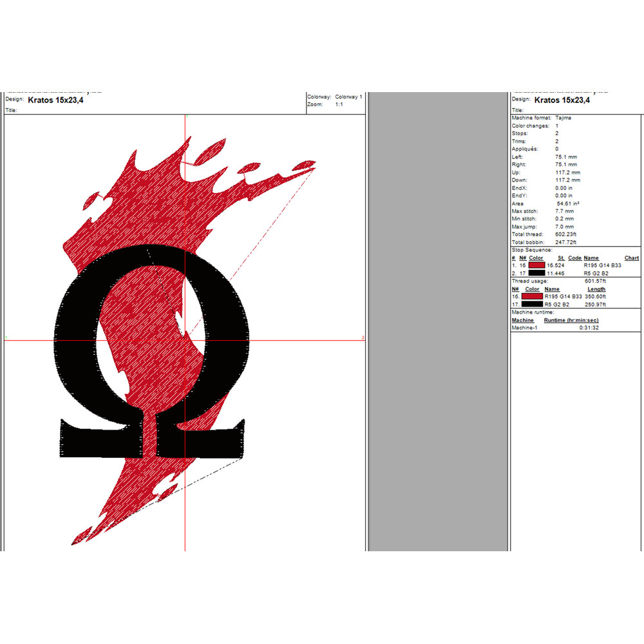Click the Chart column header
This screenshot has height=644, width=644.
tap(631, 258)
